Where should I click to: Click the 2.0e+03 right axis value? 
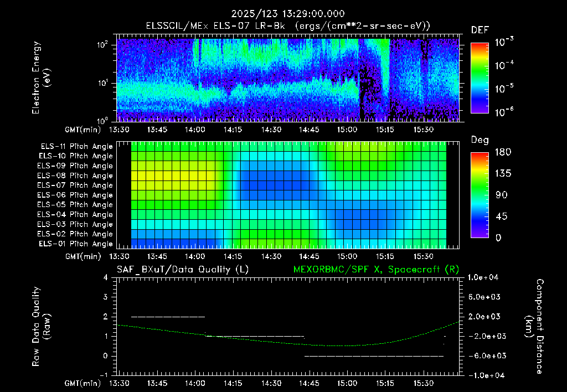[x=484, y=317]
